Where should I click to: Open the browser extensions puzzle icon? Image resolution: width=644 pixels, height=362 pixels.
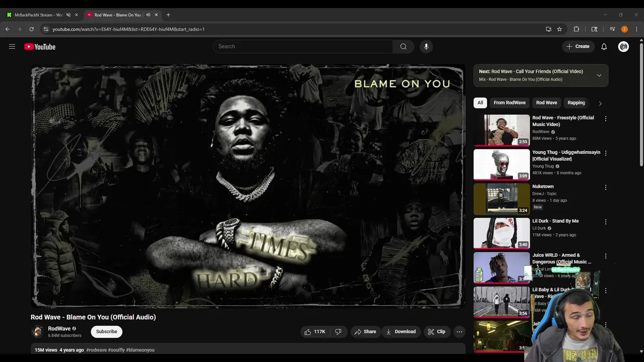click(577, 29)
